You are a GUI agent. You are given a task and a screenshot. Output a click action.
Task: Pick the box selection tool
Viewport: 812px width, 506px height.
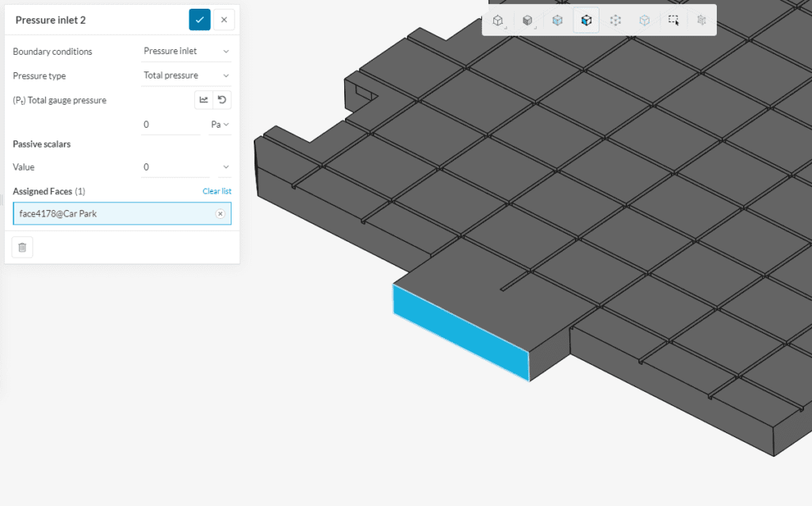(673, 20)
